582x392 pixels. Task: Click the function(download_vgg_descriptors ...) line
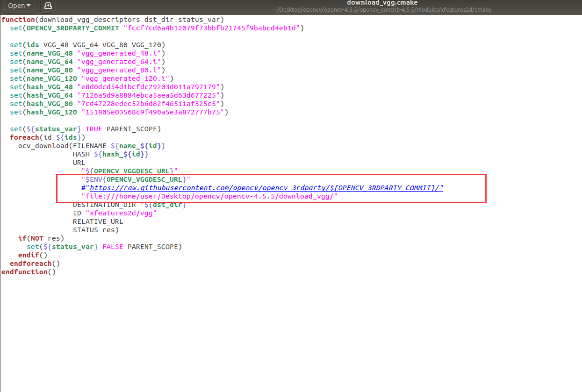coord(113,20)
